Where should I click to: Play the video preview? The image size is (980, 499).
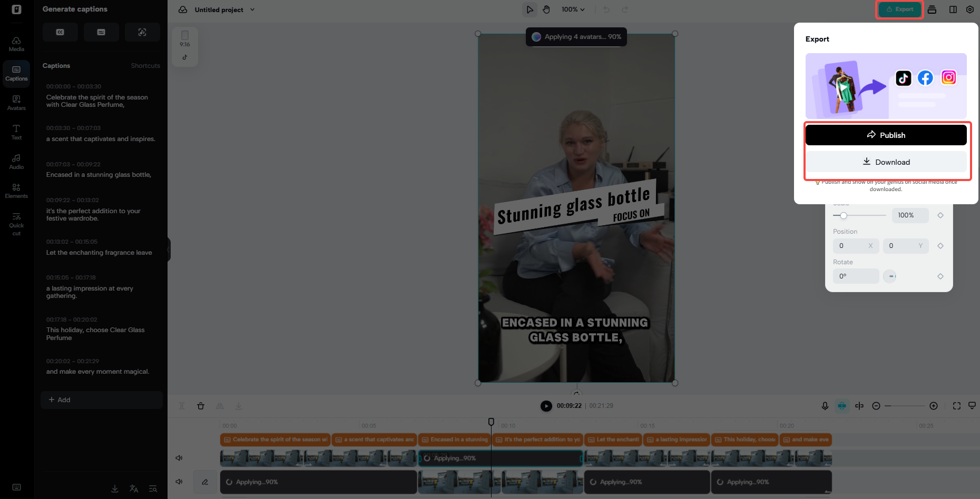pyautogui.click(x=546, y=406)
